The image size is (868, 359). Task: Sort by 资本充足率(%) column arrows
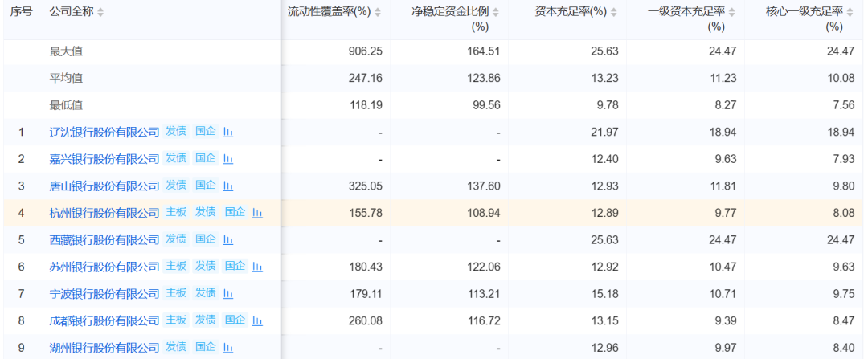click(614, 12)
